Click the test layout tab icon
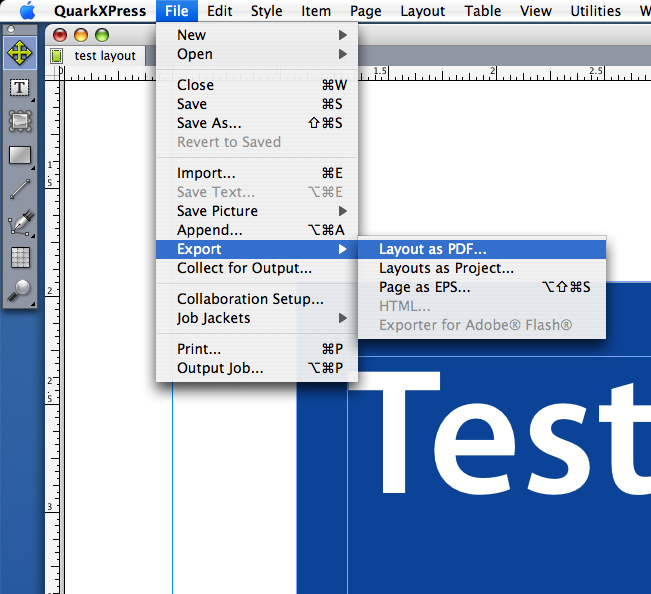This screenshot has height=594, width=651. click(x=56, y=56)
